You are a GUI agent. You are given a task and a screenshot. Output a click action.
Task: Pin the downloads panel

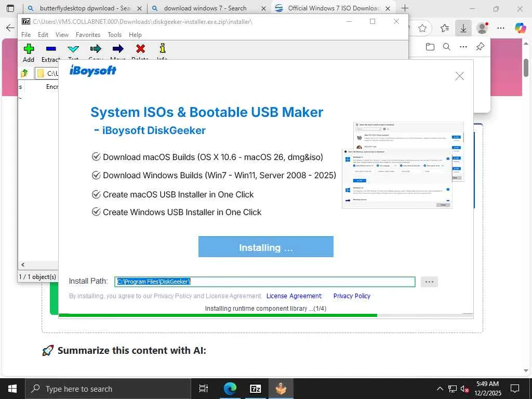coord(480,47)
